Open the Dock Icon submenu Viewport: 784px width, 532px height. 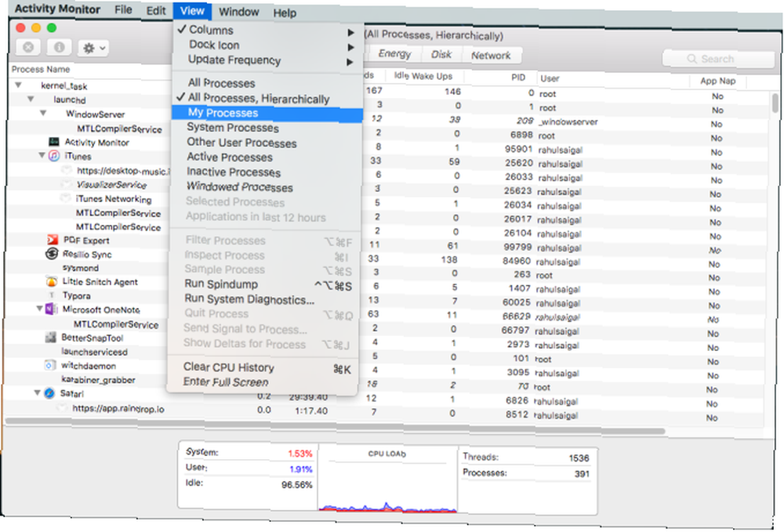pyautogui.click(x=267, y=45)
